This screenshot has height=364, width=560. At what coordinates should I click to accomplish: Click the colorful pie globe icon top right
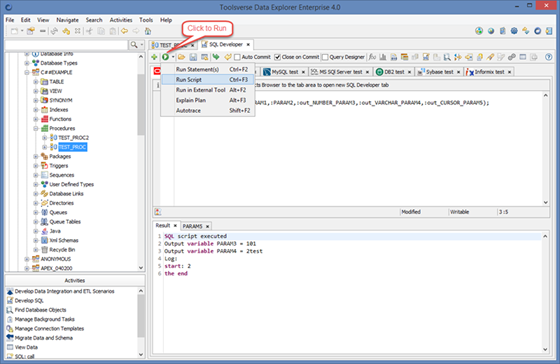click(x=479, y=31)
